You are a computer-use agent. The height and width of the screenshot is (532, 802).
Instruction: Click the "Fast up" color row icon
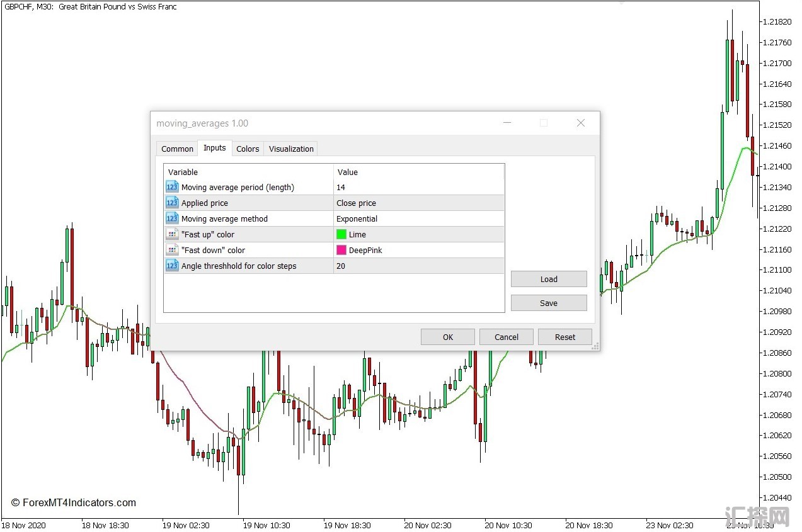172,234
